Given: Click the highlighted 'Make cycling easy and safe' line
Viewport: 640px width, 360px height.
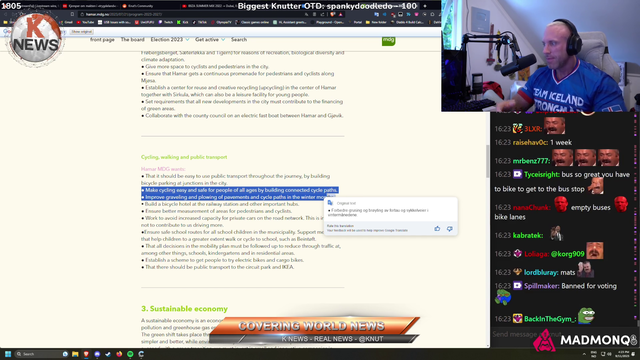Looking at the screenshot, I should coord(240,190).
